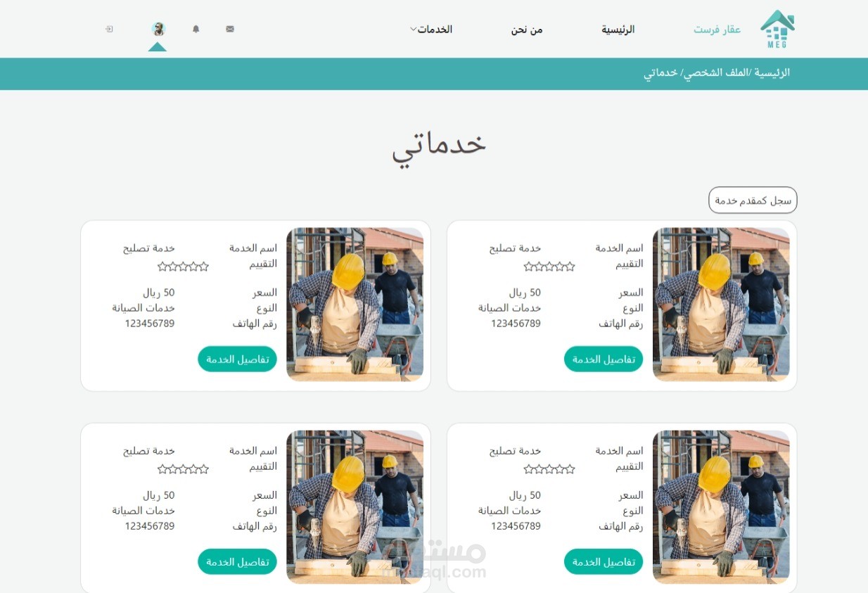Open the top-right card worker photo
The width and height of the screenshot is (868, 593).
[721, 305]
